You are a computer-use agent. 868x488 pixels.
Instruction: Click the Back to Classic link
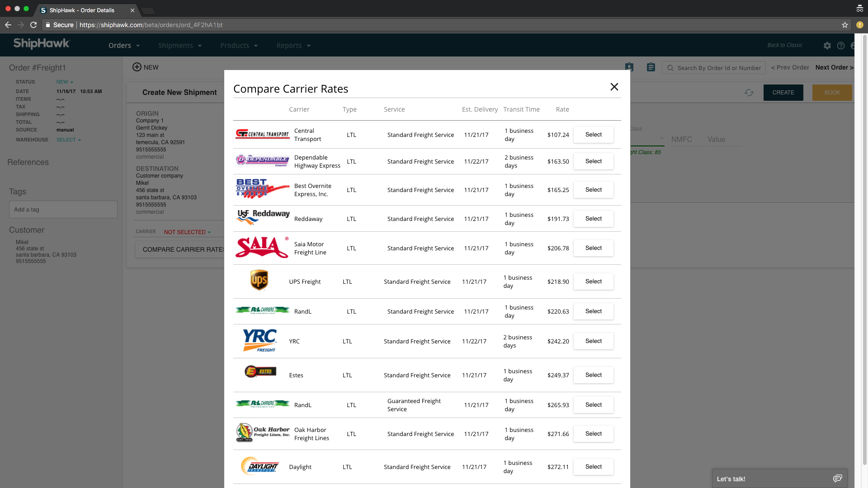coord(785,45)
